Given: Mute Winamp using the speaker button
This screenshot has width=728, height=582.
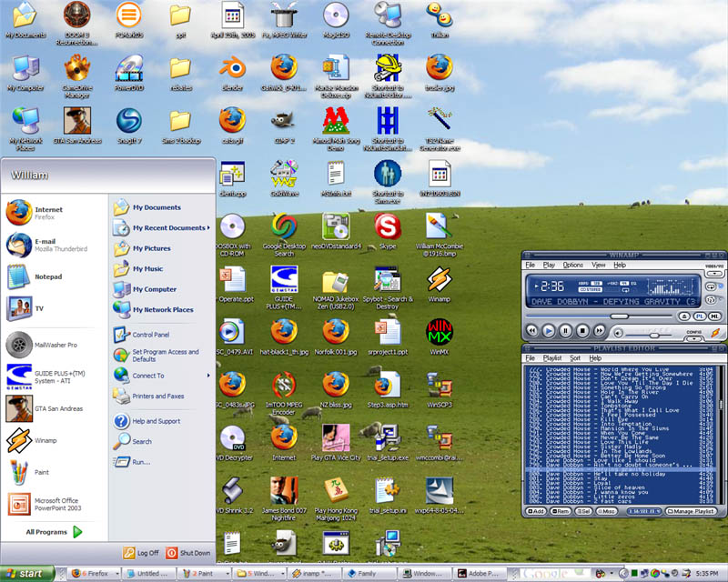Looking at the screenshot, I should (618, 333).
